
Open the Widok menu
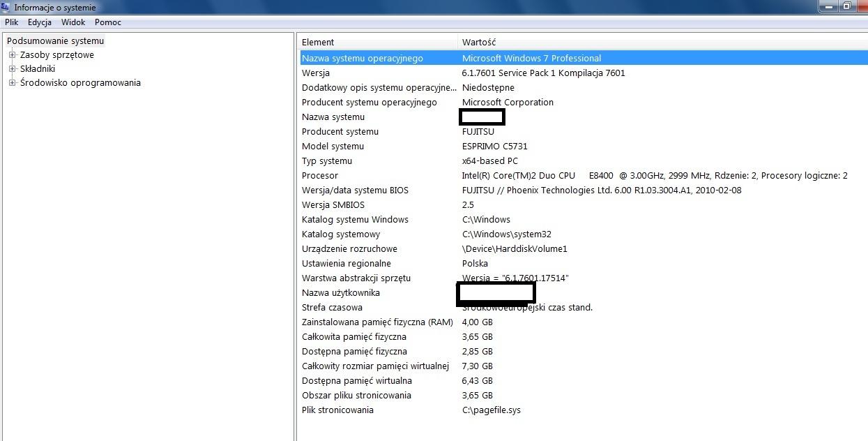73,22
